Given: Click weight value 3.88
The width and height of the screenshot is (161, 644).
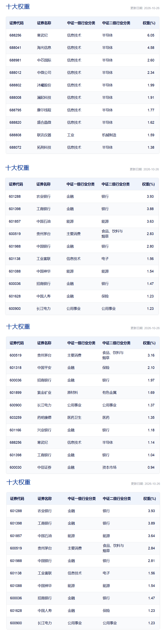Looking at the screenshot, I should pos(150,209).
